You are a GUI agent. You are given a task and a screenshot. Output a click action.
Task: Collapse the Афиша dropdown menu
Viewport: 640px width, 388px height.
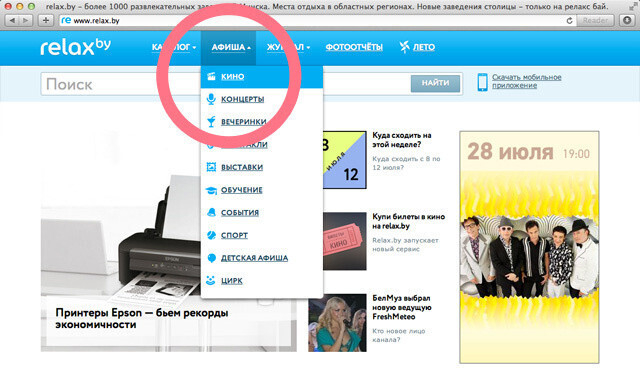click(231, 47)
